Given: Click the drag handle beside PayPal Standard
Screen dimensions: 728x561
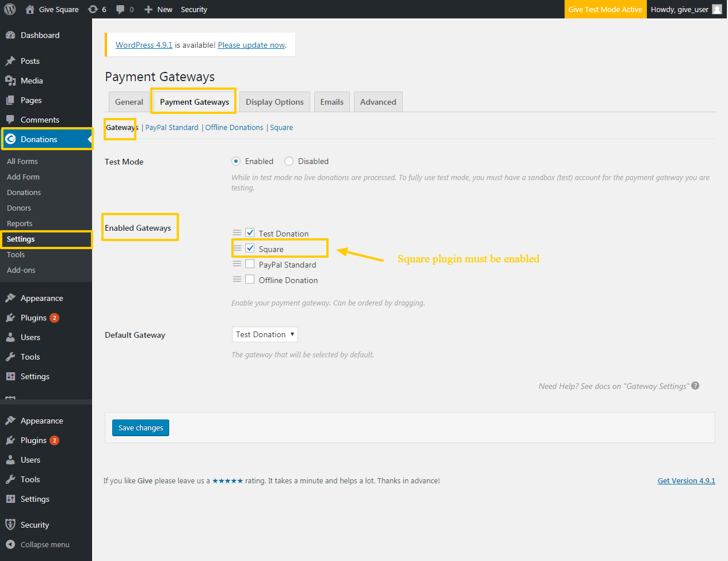Looking at the screenshot, I should pos(237,264).
